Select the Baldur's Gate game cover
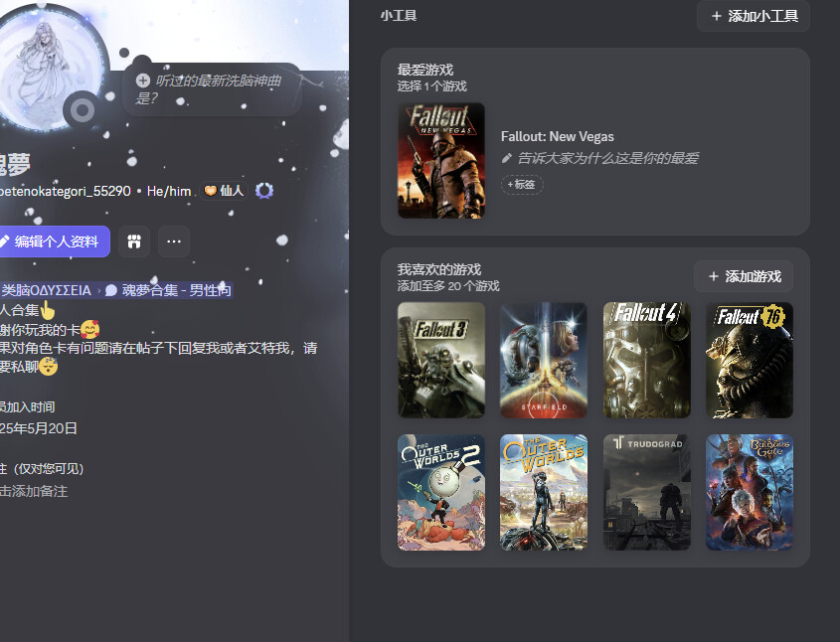 750,492
